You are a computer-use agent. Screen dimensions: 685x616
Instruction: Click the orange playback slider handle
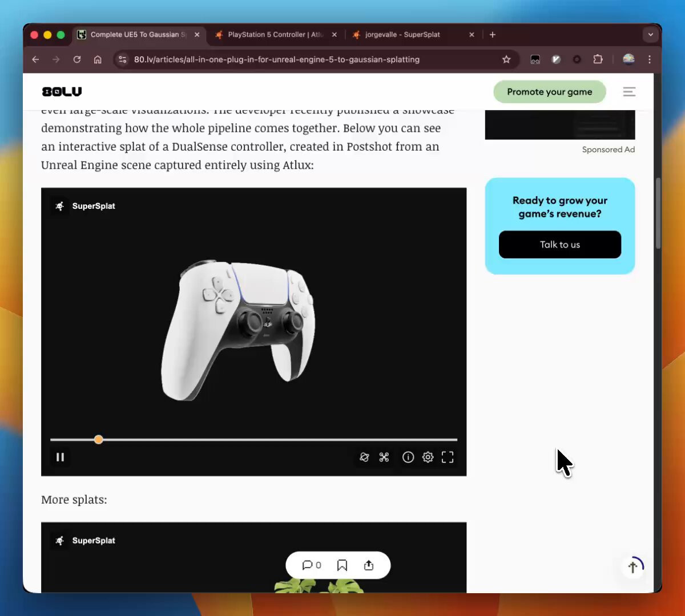click(98, 439)
